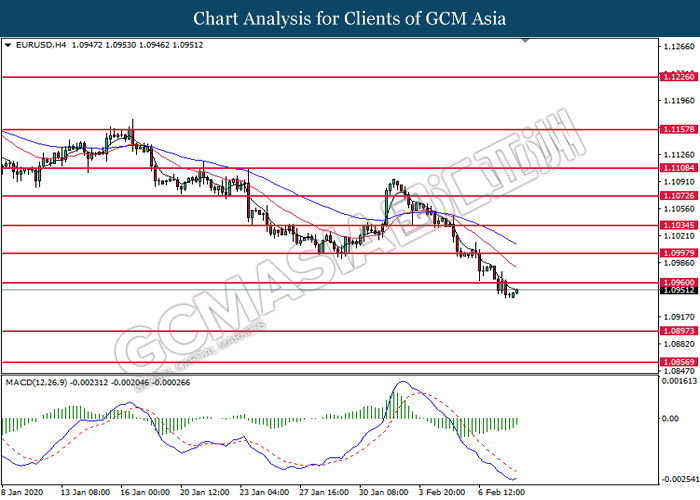Select the 1.09979 level price label
This screenshot has width=700, height=500.
678,253
